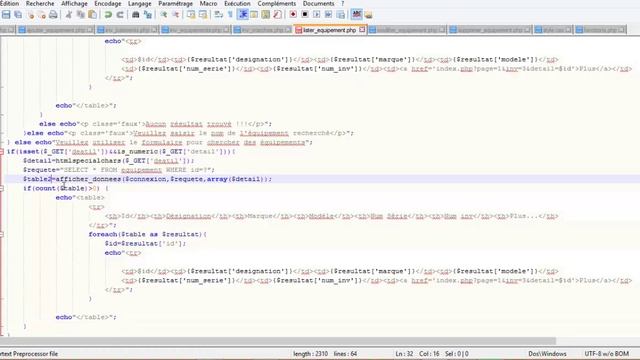
Task: Toggle synchronized horizontal scrolling icon
Action: point(202,15)
